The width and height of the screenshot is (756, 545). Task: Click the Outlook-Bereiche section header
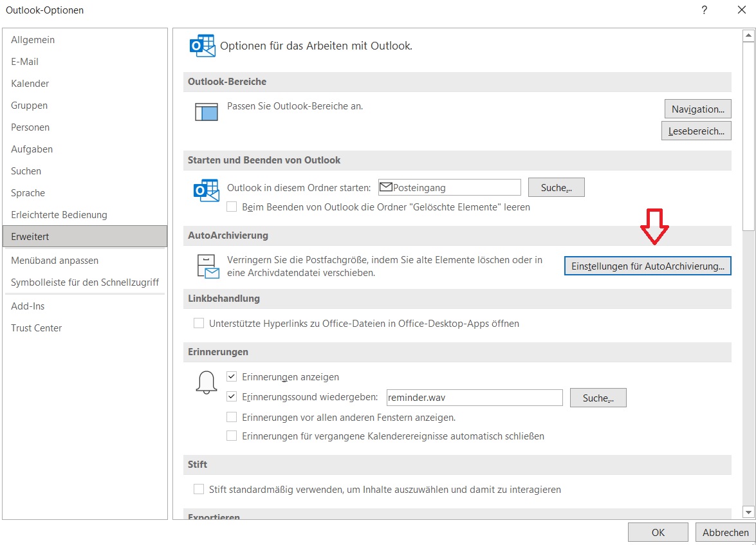tap(457, 82)
